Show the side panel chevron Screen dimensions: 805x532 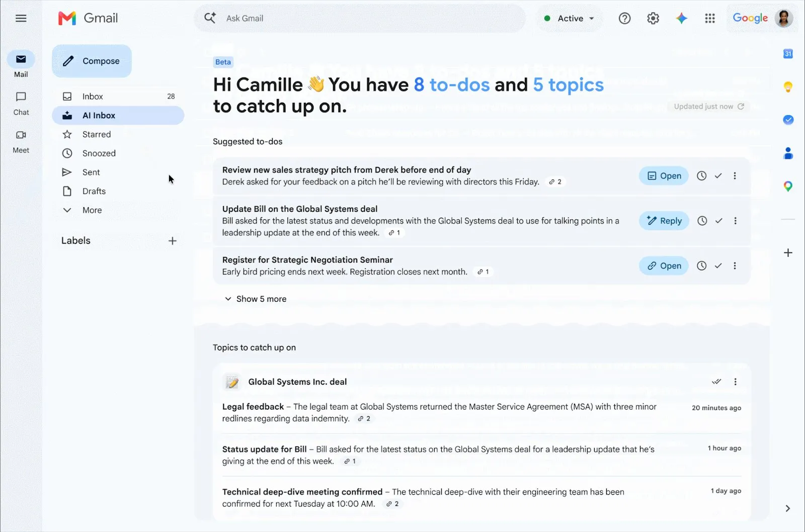click(787, 508)
